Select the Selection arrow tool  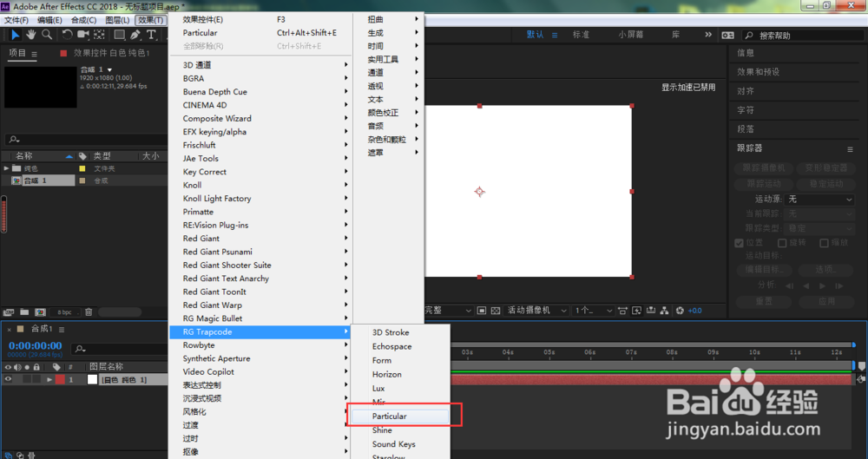(15, 35)
